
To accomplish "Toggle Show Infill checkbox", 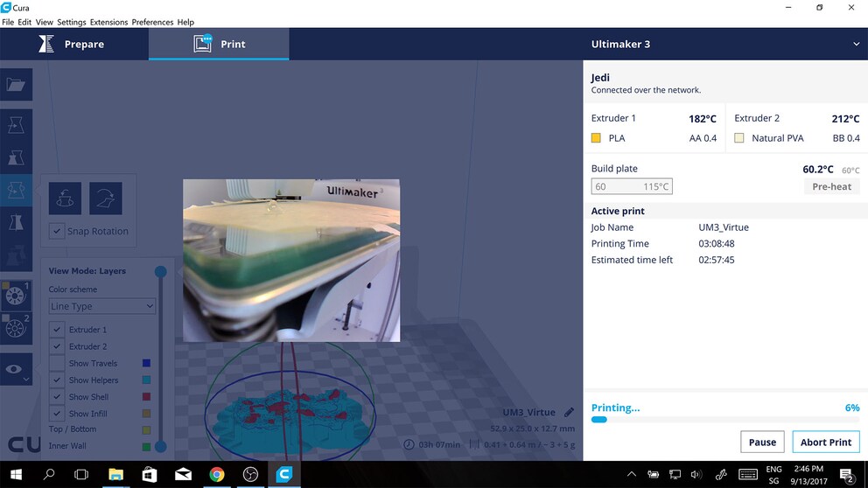I will click(x=57, y=414).
